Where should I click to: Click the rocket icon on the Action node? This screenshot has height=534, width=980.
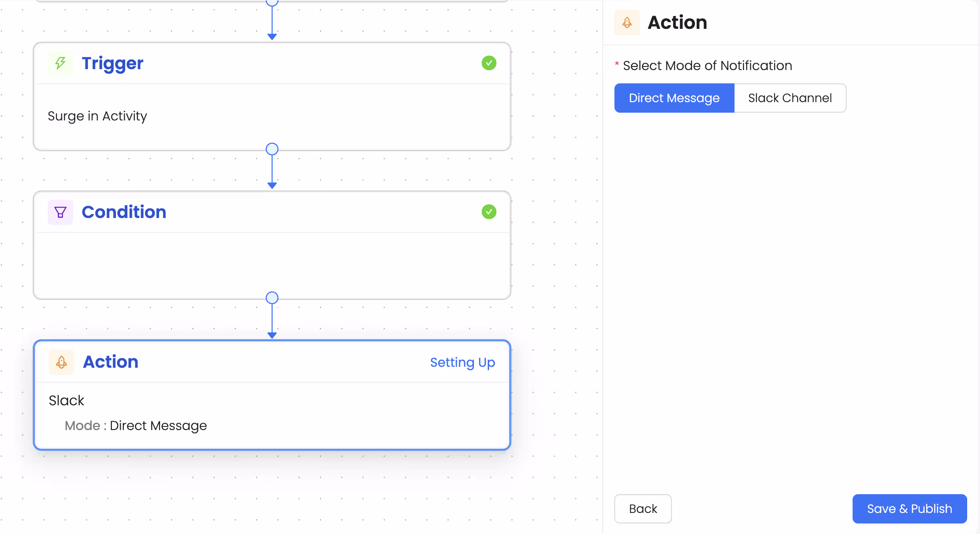(x=61, y=362)
